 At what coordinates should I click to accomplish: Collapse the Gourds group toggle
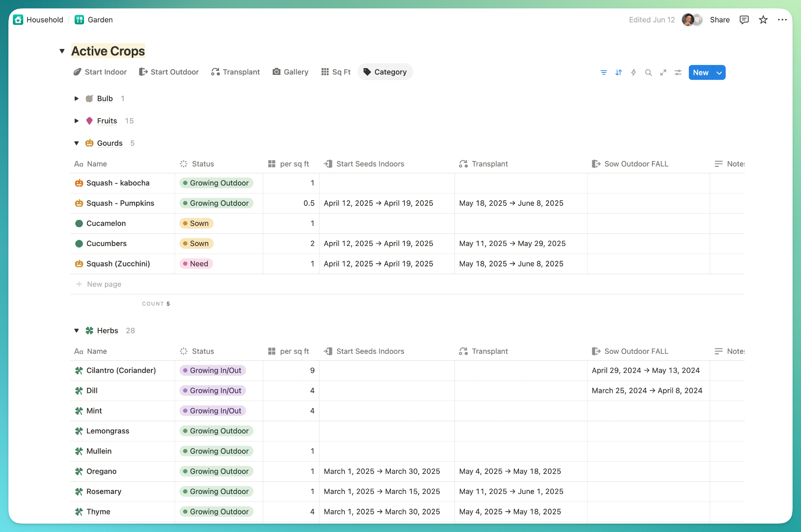pyautogui.click(x=76, y=143)
